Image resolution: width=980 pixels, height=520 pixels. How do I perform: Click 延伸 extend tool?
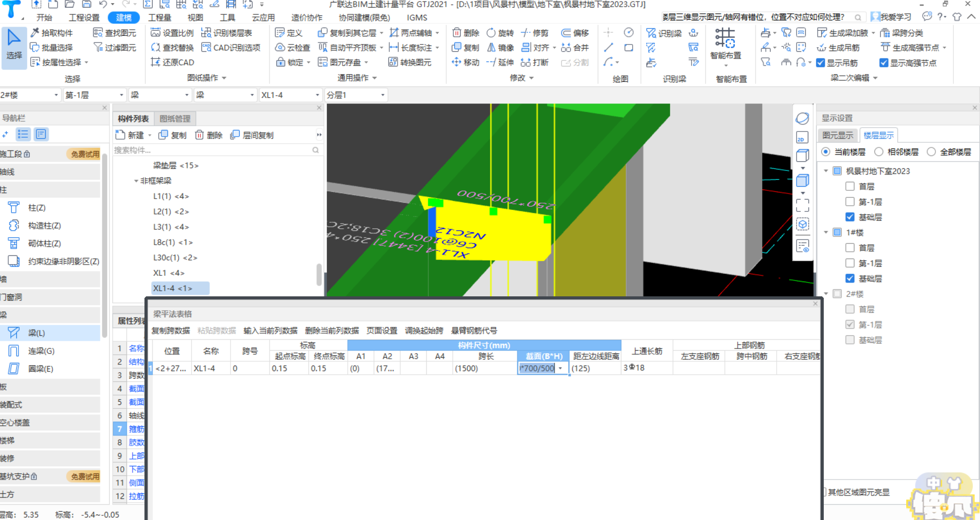500,62
